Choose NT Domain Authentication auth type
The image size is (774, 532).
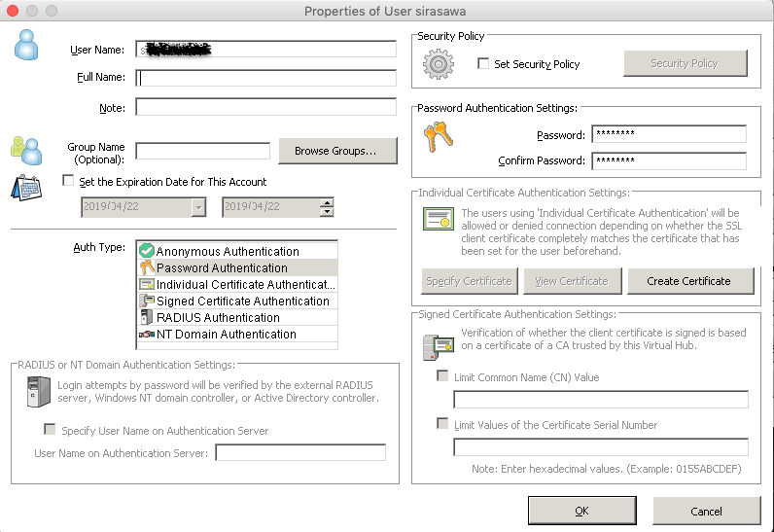(x=226, y=334)
